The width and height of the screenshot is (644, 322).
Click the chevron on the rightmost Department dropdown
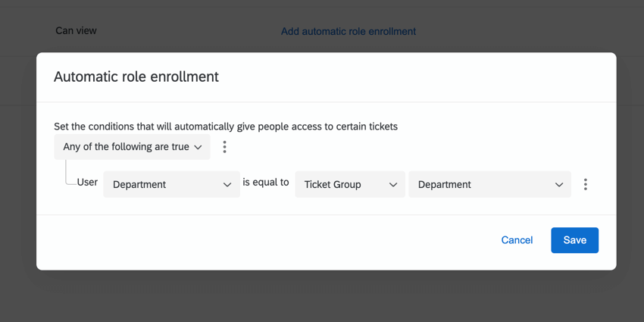558,185
